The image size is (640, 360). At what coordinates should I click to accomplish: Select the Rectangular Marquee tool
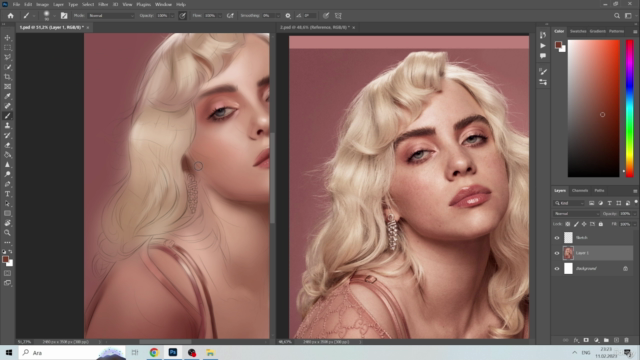(x=7, y=48)
